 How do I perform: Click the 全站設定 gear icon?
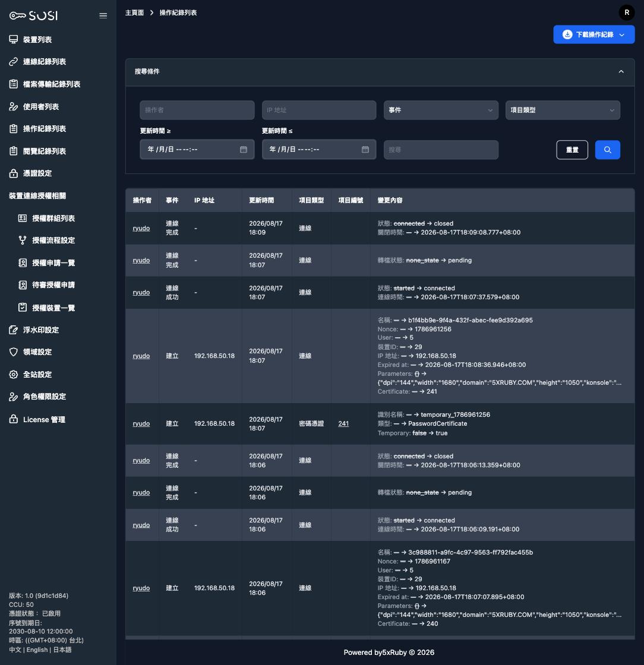pos(14,374)
